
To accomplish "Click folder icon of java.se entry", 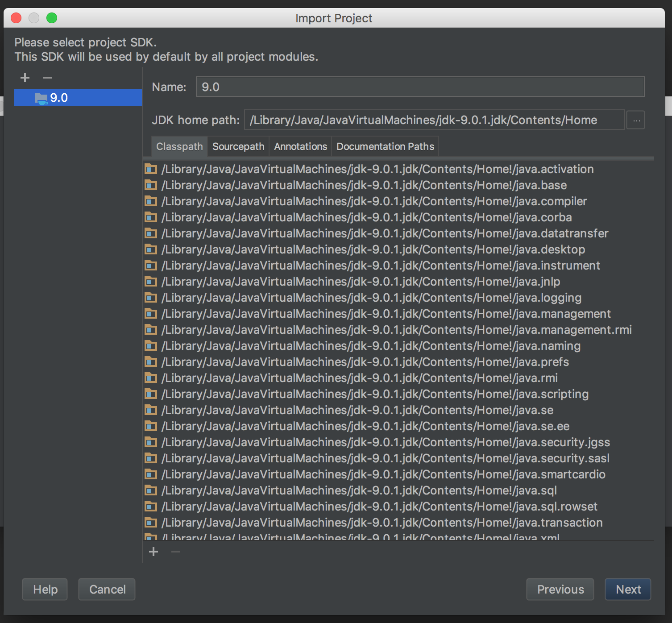I will (151, 410).
